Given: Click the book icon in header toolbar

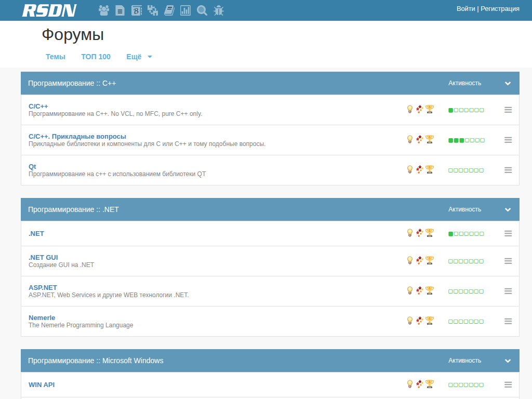Looking at the screenshot, I should point(169,10).
